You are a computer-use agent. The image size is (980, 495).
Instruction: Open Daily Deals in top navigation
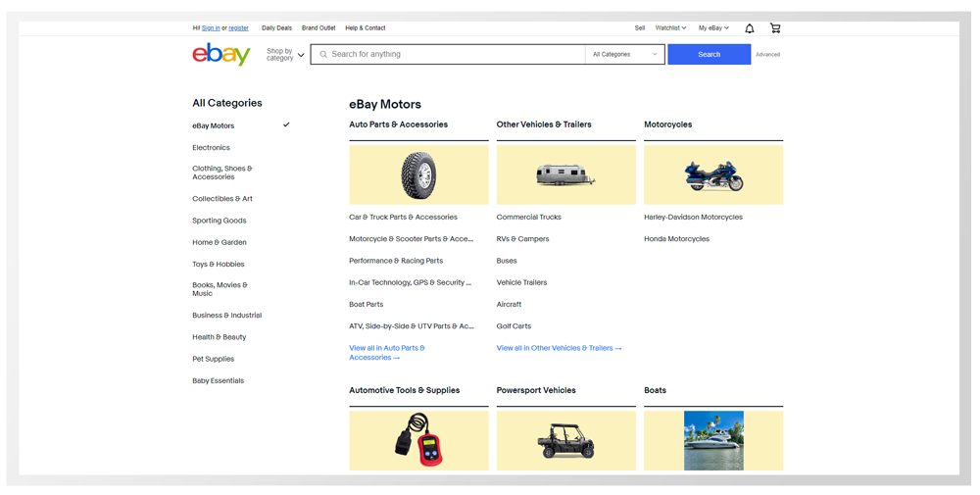tap(276, 28)
